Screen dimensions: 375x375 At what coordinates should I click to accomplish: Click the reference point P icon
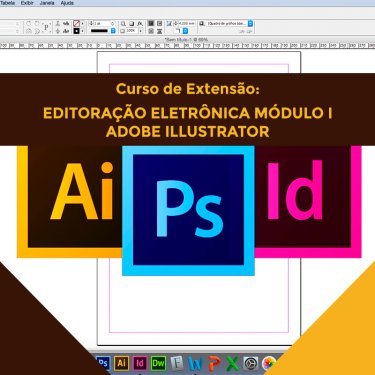(47, 27)
